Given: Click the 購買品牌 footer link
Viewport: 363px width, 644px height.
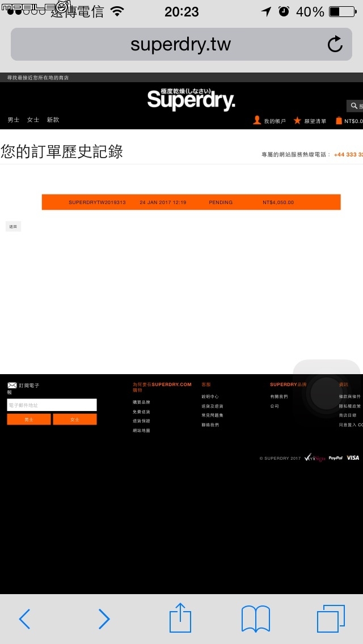Looking at the screenshot, I should pyautogui.click(x=141, y=402).
